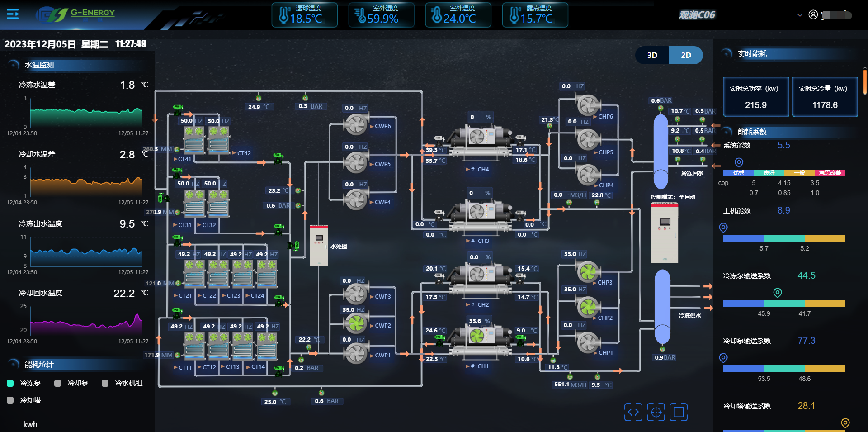Click the 实时总功率 (kw) card
Viewport: 868px width, 432px height.
[x=755, y=97]
